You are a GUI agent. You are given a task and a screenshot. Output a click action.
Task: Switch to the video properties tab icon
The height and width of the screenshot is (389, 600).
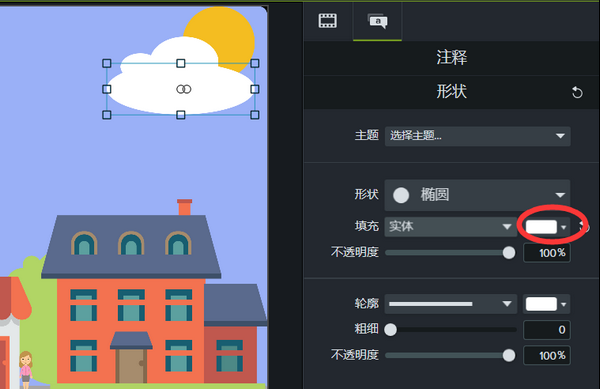pyautogui.click(x=328, y=21)
